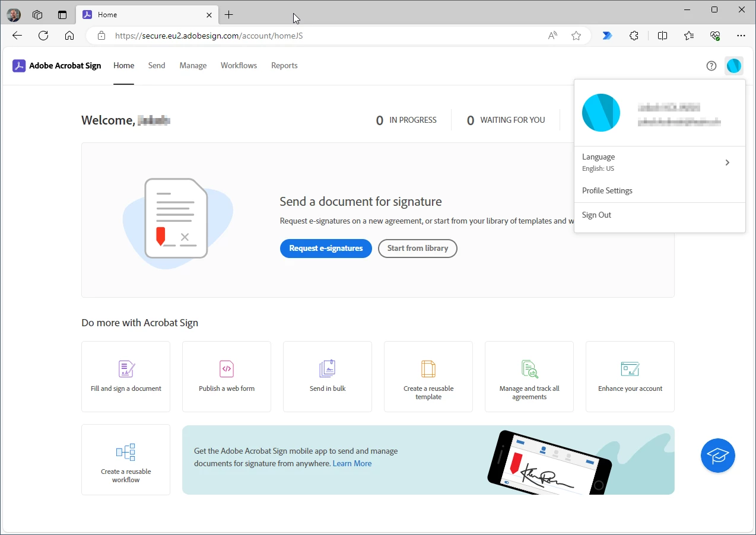This screenshot has height=535, width=756.
Task: Open the Send navigation tab
Action: coord(157,66)
